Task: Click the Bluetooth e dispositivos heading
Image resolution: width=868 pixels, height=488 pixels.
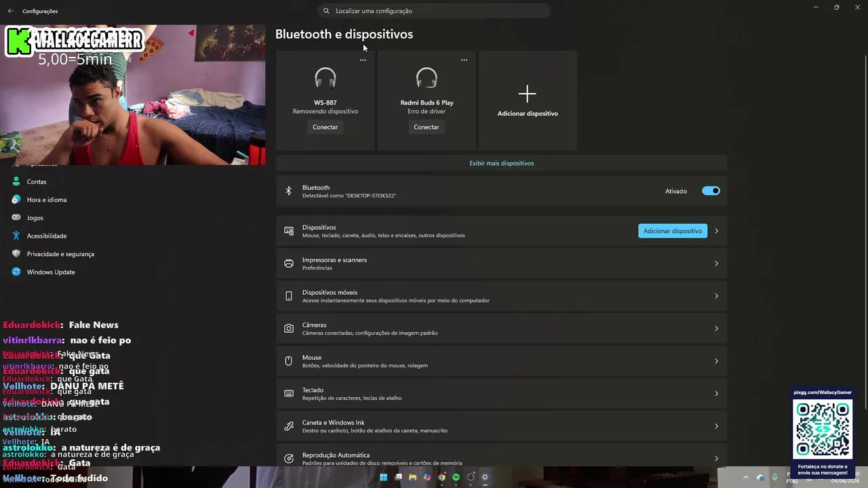Action: coord(344,34)
